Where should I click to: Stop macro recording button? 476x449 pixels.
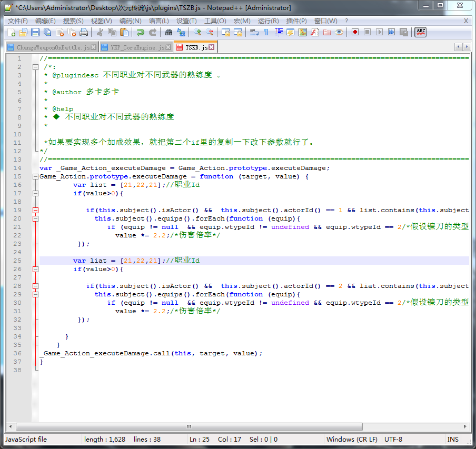point(367,32)
